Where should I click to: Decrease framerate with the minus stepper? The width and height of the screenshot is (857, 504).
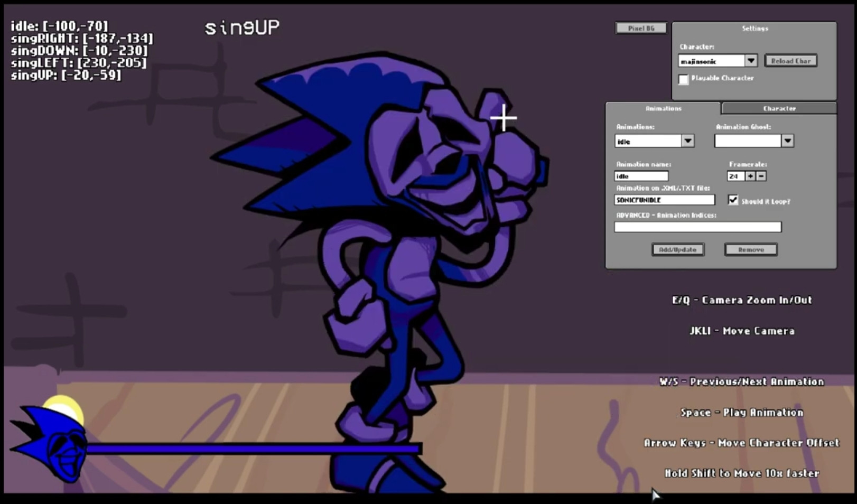[x=761, y=176]
